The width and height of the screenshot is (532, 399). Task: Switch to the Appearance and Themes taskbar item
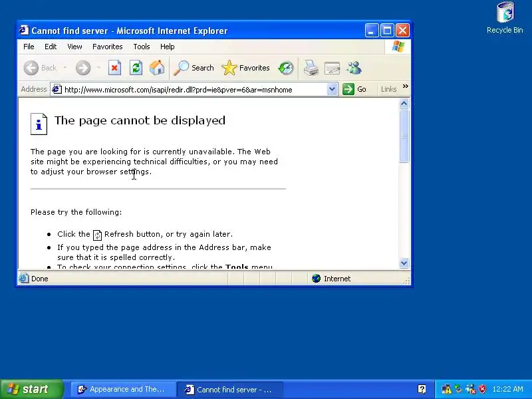tap(123, 389)
